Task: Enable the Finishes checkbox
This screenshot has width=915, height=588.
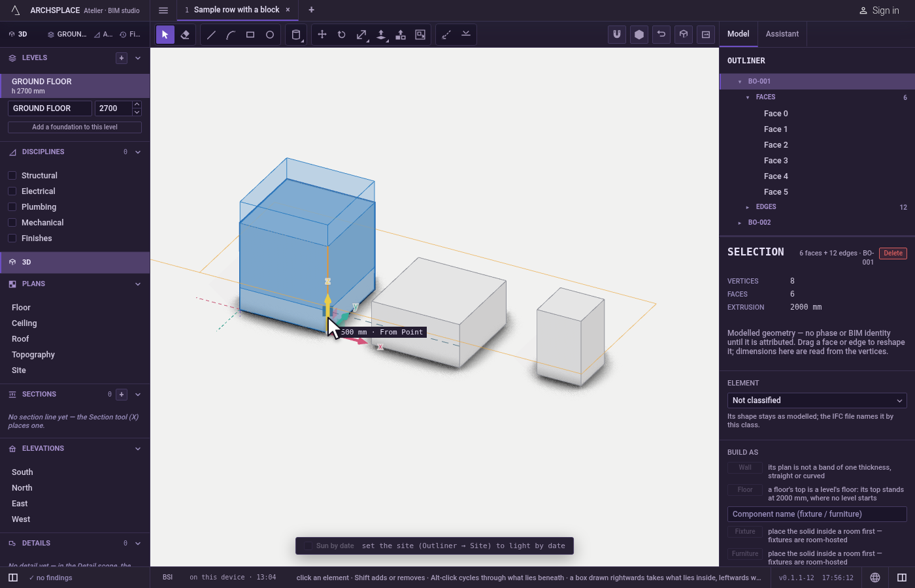Action: coord(12,238)
